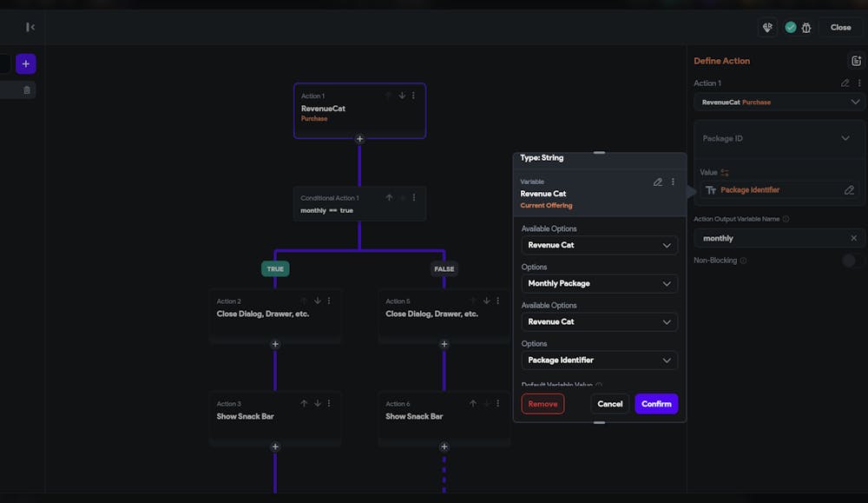Move Action 1 RevenueCat node down
Screen dimensions: 868x503
402,96
